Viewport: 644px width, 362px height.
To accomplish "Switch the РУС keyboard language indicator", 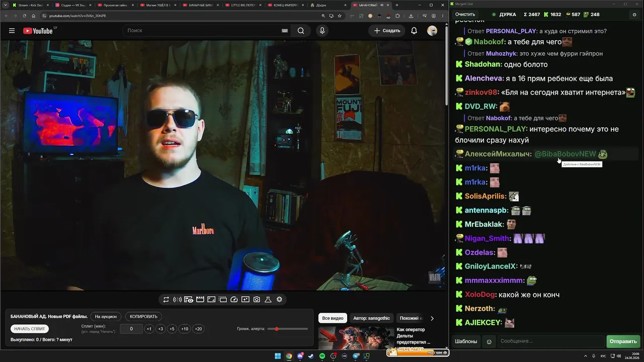I will coord(604,356).
